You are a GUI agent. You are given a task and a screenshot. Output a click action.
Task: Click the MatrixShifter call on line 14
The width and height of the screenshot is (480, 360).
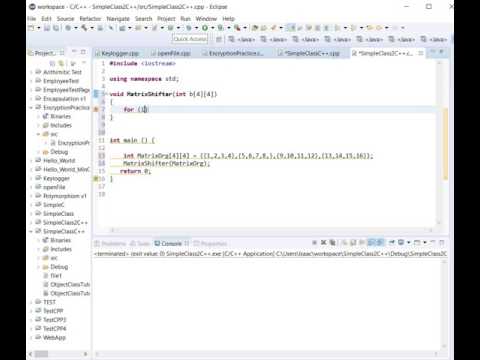pos(166,163)
